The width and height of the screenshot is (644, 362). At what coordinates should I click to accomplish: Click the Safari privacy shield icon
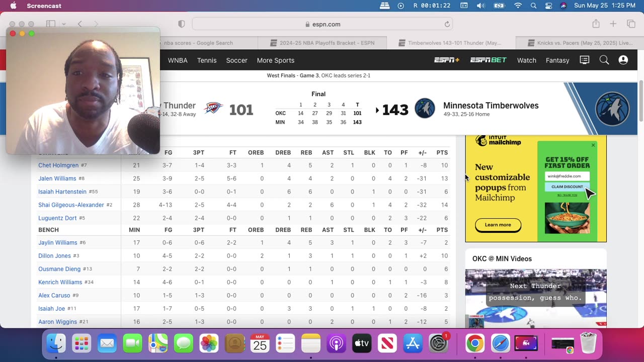click(x=182, y=24)
